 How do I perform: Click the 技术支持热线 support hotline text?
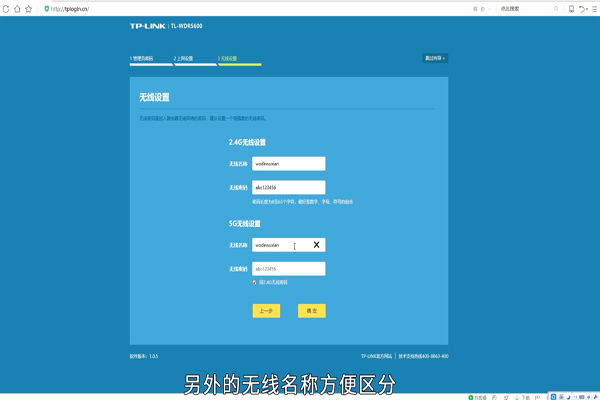(x=424, y=356)
